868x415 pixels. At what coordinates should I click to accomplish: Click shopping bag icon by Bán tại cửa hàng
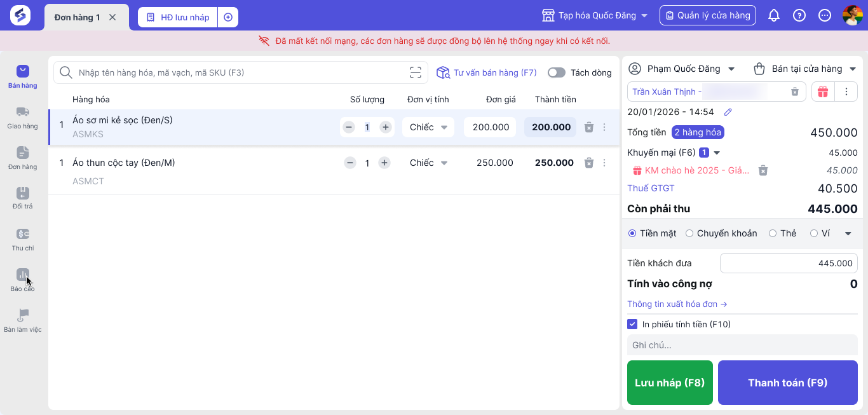759,69
